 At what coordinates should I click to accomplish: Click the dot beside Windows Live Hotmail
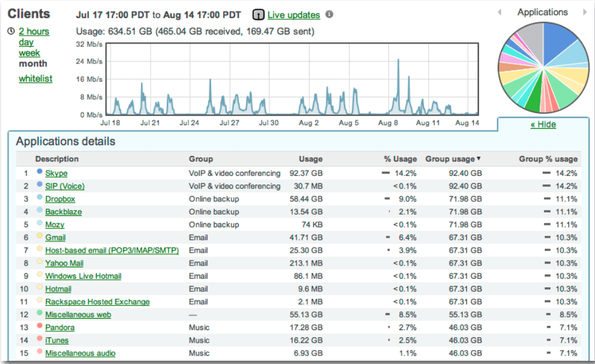(39, 274)
